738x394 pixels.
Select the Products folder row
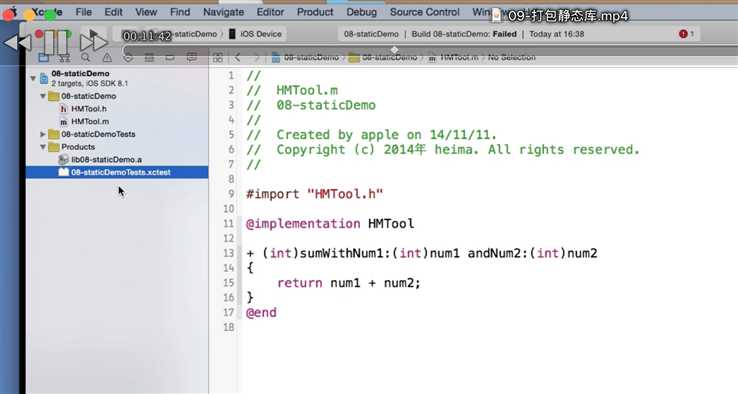117,147
